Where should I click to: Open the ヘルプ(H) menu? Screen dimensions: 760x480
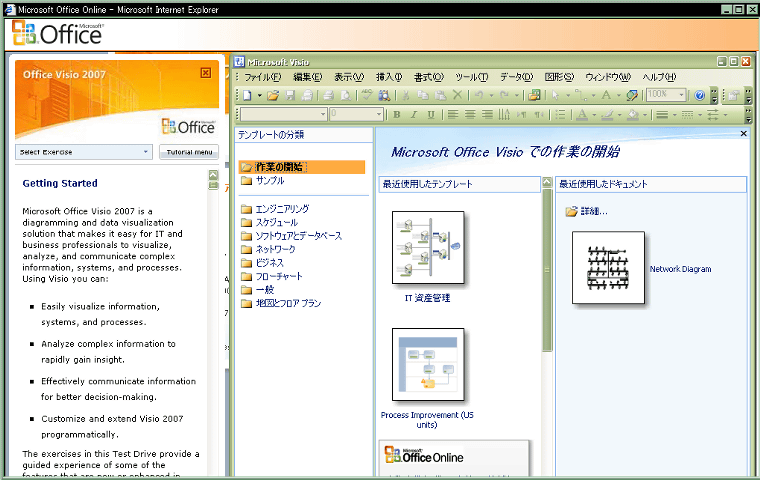(659, 77)
